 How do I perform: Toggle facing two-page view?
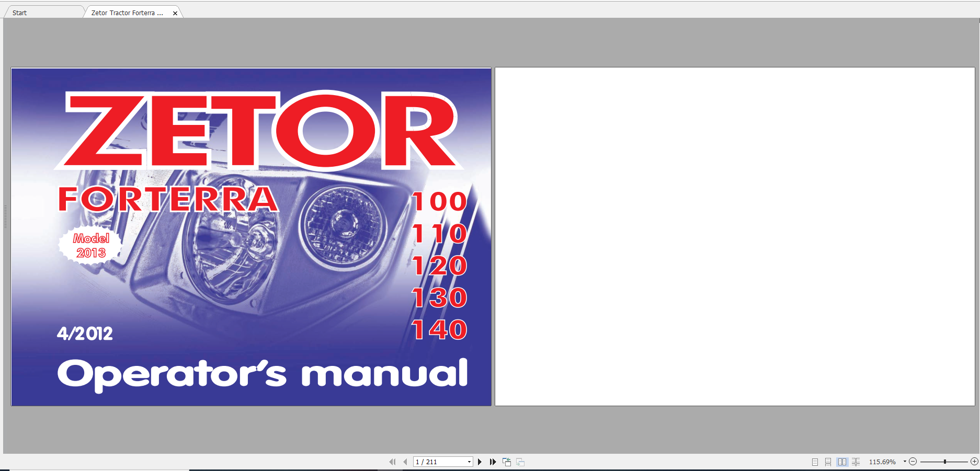coord(842,462)
